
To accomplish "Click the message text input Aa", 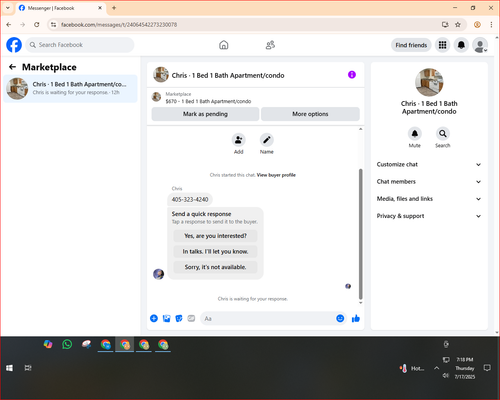I will coord(268,318).
